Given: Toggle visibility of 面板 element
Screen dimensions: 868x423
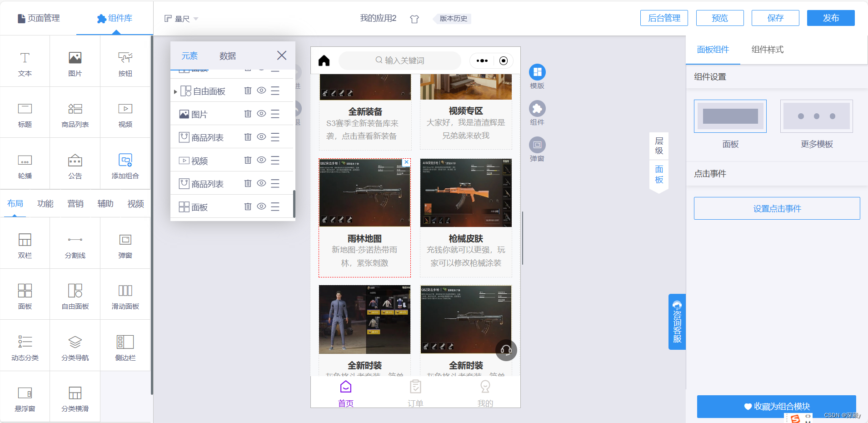Looking at the screenshot, I should click(261, 206).
